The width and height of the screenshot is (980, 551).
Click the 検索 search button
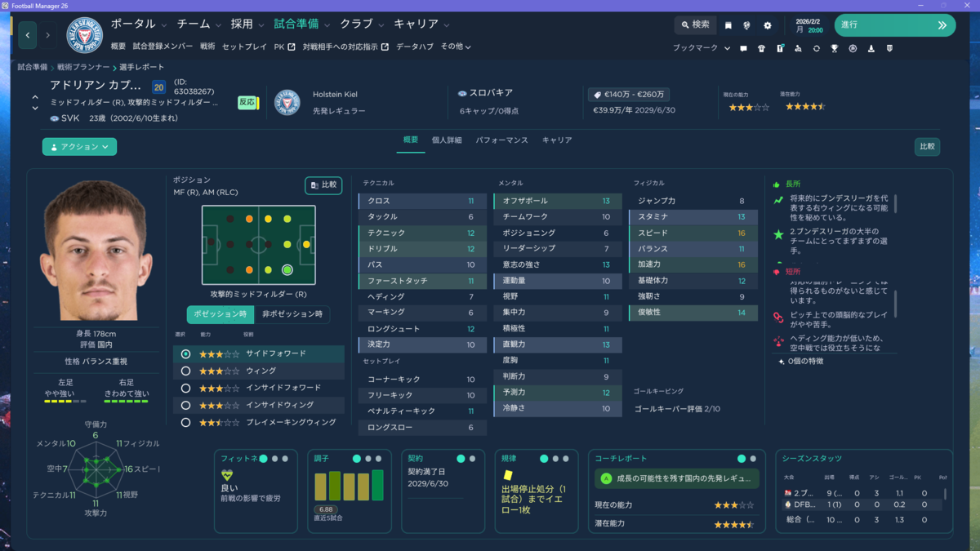(695, 25)
